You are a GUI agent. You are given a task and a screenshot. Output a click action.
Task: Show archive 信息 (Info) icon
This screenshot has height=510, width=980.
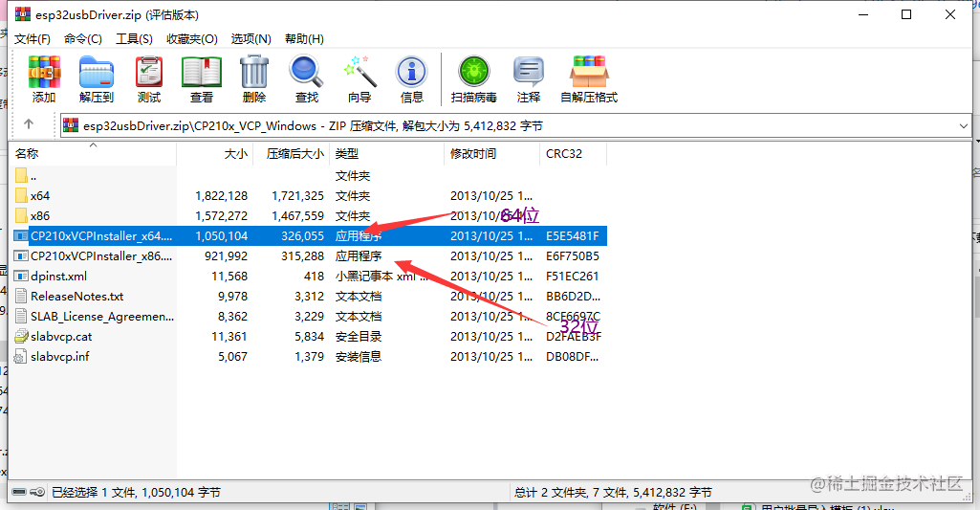point(412,78)
